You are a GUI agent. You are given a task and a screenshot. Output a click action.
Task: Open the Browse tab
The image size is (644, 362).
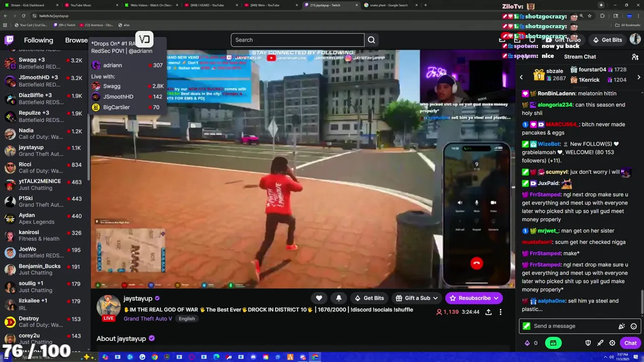tap(76, 40)
